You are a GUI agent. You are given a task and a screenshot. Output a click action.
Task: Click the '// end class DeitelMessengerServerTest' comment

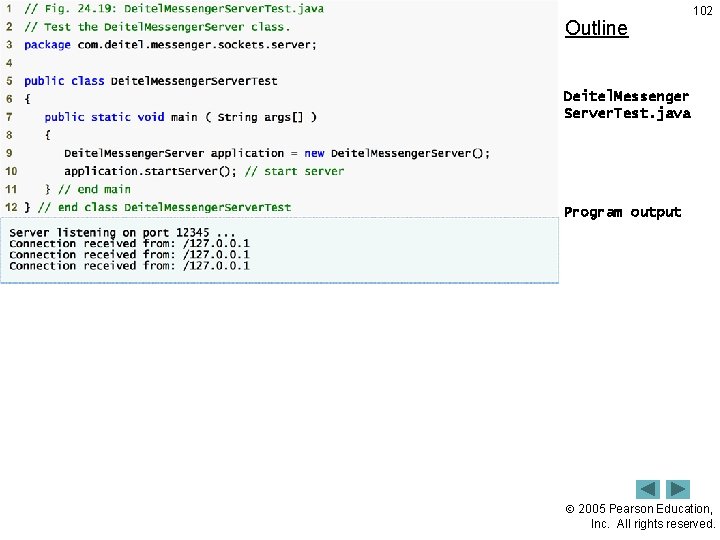(x=164, y=207)
